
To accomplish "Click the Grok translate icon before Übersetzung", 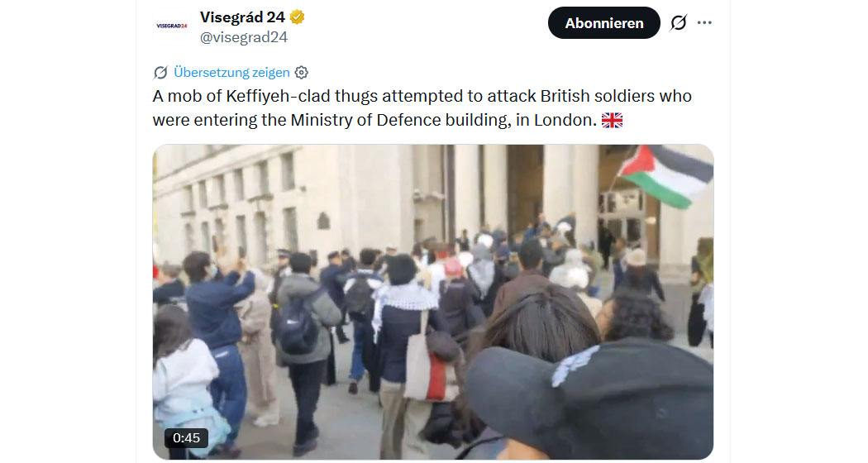I will pyautogui.click(x=160, y=73).
